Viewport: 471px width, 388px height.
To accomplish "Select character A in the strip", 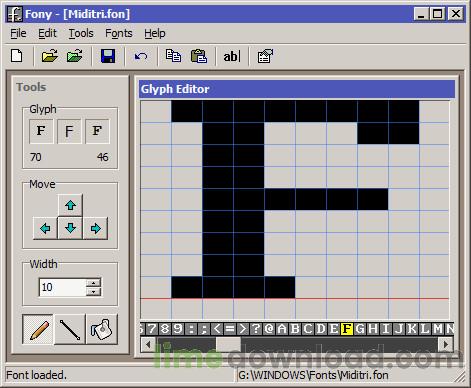I will [x=282, y=329].
